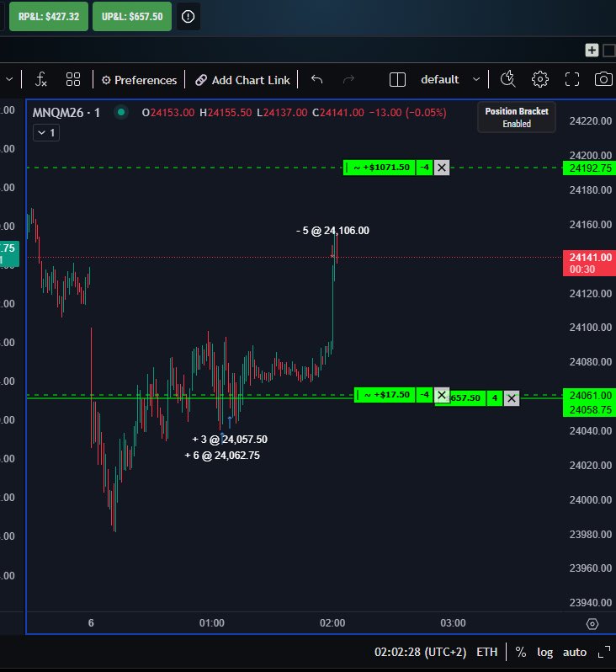Click the 01:00 time axis label
Viewport: 616px width, 672px height.
[211, 622]
